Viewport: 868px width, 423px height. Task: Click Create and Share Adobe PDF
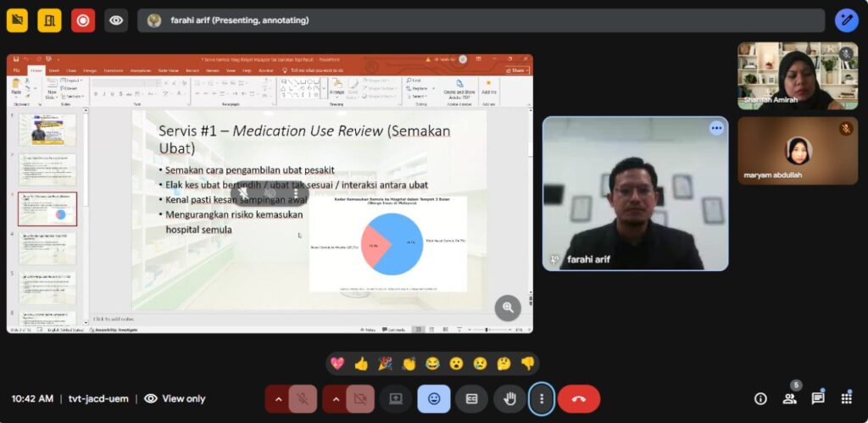point(459,89)
